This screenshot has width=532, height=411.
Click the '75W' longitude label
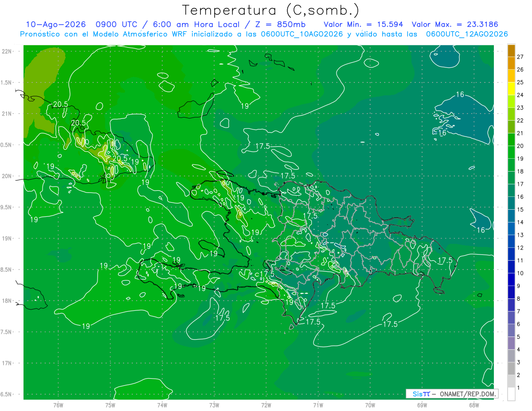(x=110, y=405)
